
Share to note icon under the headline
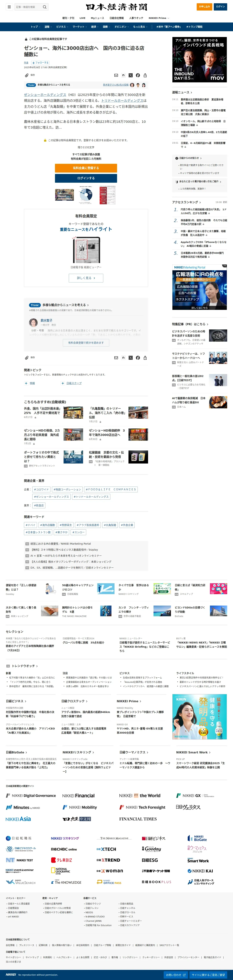tap(123, 75)
